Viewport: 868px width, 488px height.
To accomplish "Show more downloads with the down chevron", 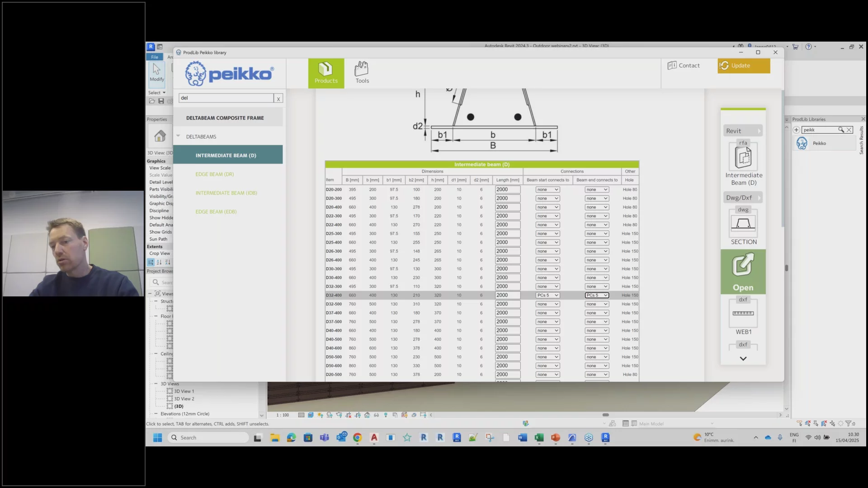I will [x=743, y=358].
